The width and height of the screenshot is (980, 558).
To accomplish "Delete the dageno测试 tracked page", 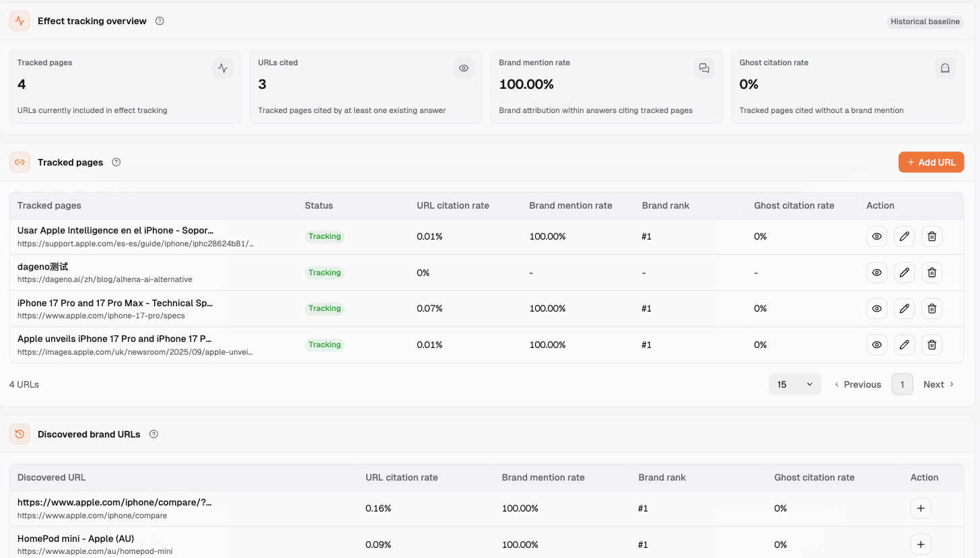I will [x=932, y=273].
